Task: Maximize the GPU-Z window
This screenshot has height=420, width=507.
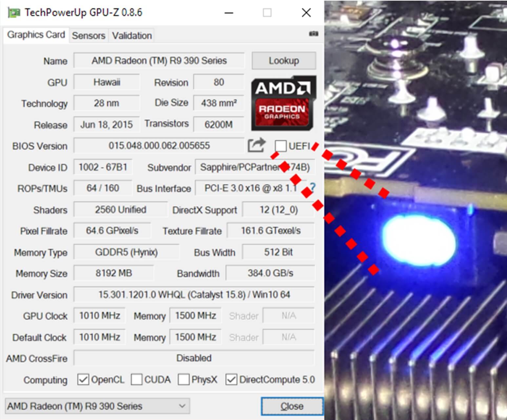Action: (267, 13)
